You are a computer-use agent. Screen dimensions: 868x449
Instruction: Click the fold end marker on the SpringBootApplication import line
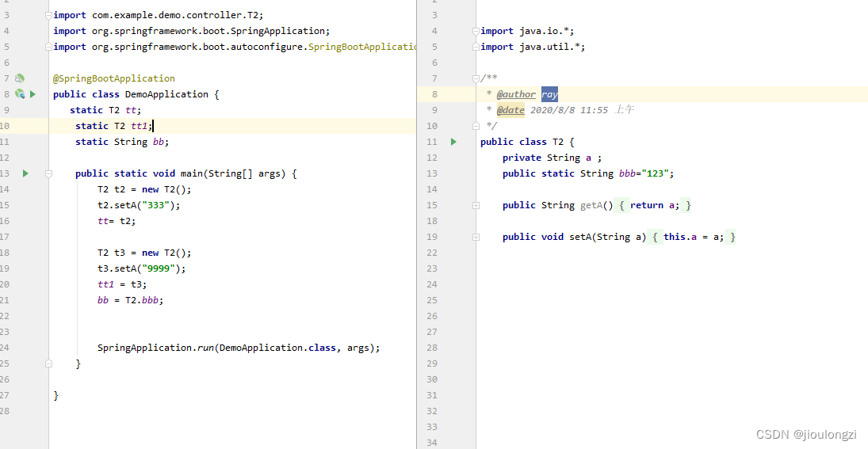coord(48,47)
